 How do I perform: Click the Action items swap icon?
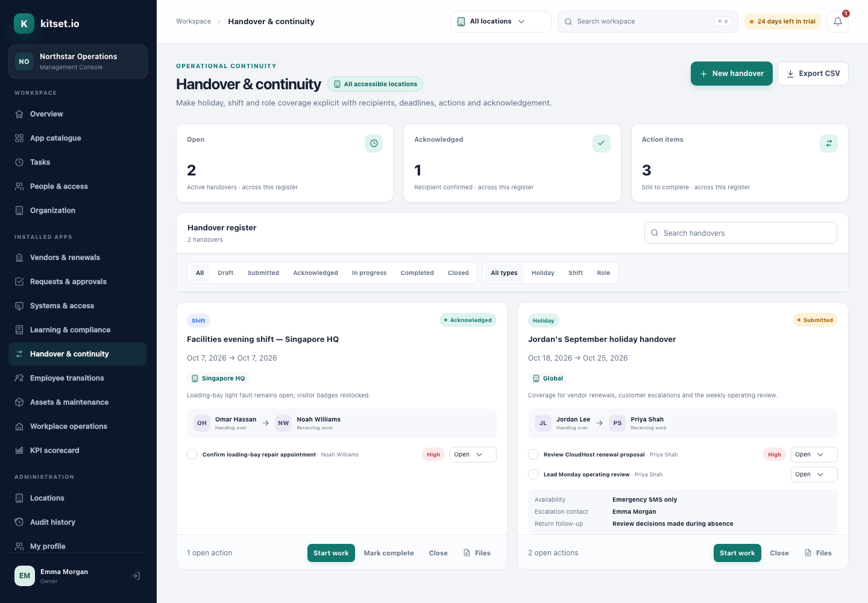click(829, 144)
